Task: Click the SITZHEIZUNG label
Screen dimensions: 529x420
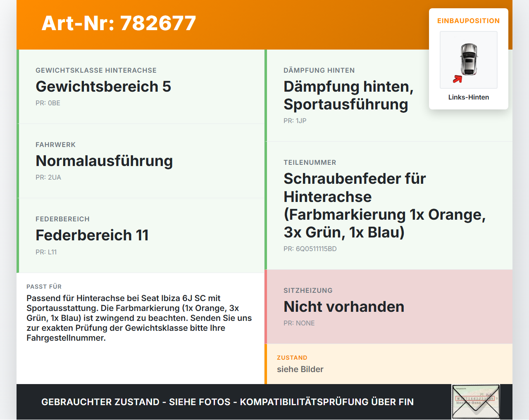Action: pos(308,290)
